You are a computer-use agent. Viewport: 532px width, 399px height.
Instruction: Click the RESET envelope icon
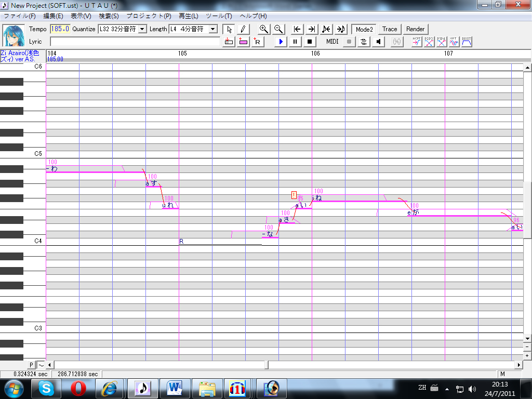pyautogui.click(x=467, y=42)
